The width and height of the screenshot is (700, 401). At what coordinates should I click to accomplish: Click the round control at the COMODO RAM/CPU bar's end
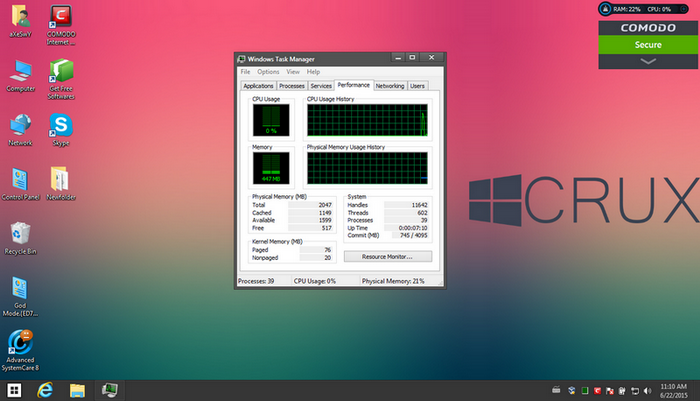pos(683,9)
